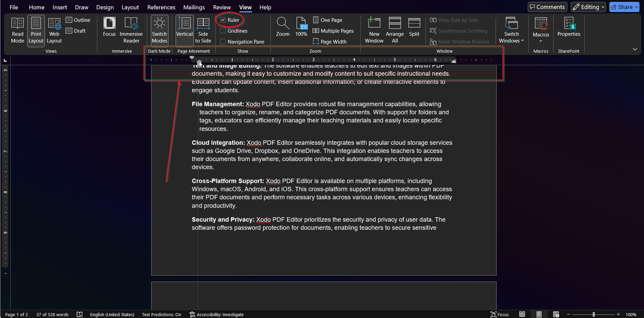This screenshot has height=318, width=644.
Task: Open the Insert tab
Action: [60, 7]
